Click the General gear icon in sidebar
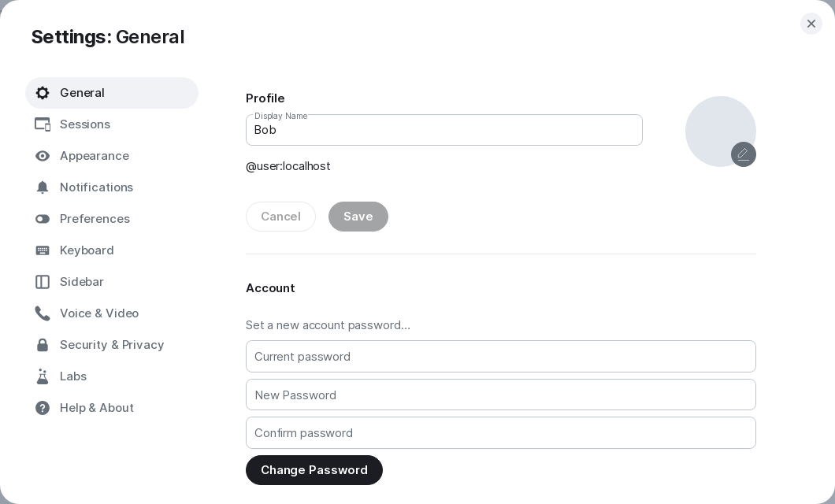The width and height of the screenshot is (835, 504). (x=43, y=93)
